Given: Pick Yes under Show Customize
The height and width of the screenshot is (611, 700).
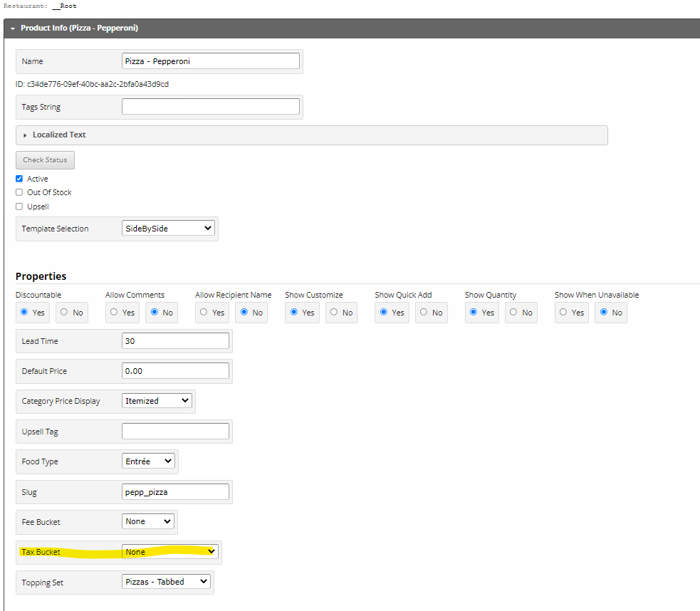Looking at the screenshot, I should [x=294, y=312].
